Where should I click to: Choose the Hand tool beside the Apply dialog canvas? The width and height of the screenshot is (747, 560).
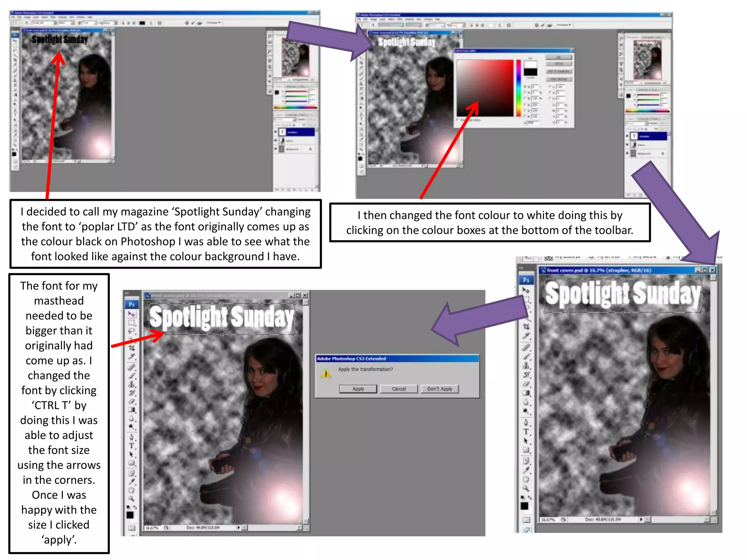pos(132,490)
